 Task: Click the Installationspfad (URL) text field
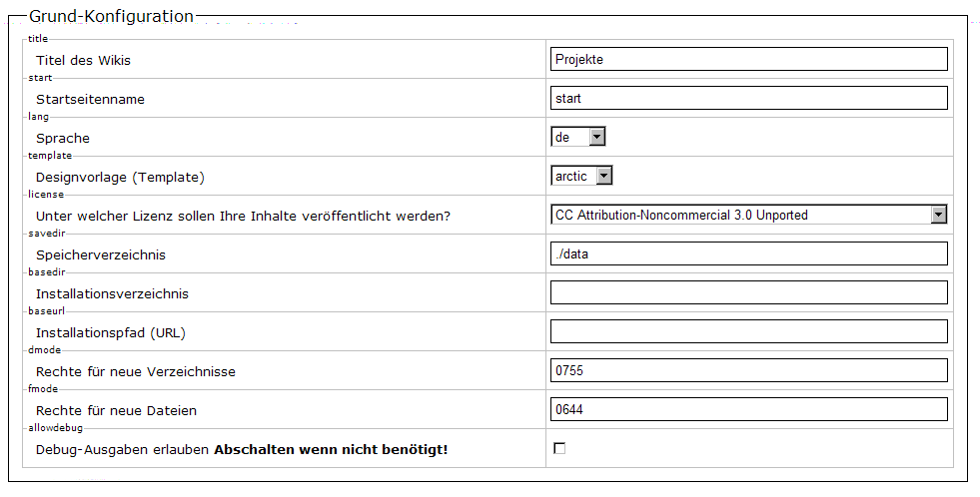748,331
